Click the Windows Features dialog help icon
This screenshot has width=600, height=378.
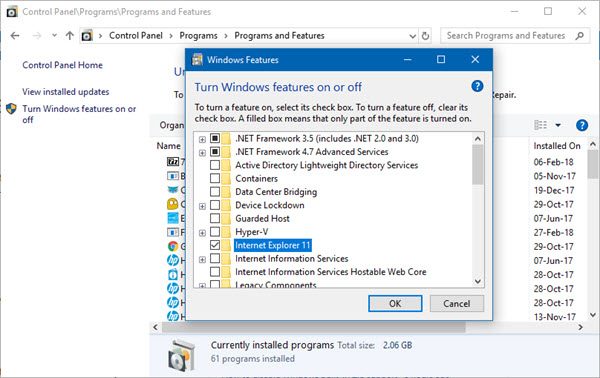pyautogui.click(x=477, y=86)
